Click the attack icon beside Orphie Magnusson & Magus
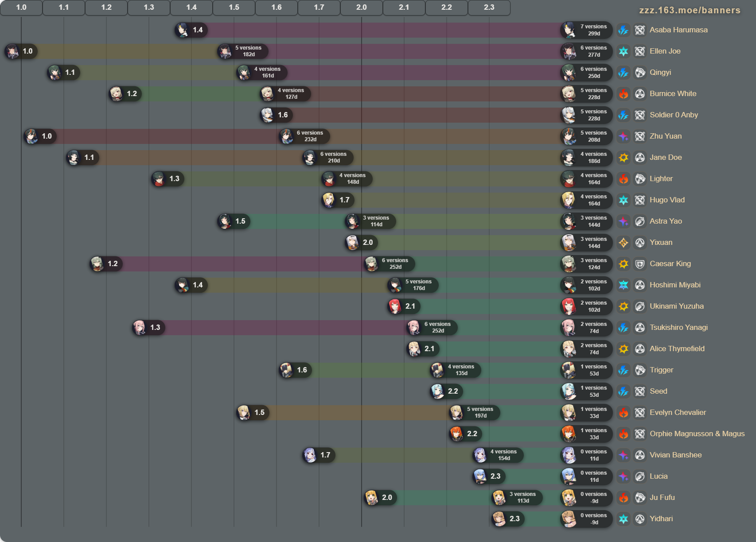 click(640, 434)
